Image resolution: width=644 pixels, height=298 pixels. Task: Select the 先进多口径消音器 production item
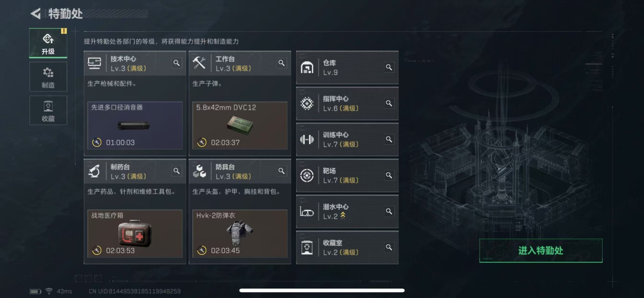135,125
